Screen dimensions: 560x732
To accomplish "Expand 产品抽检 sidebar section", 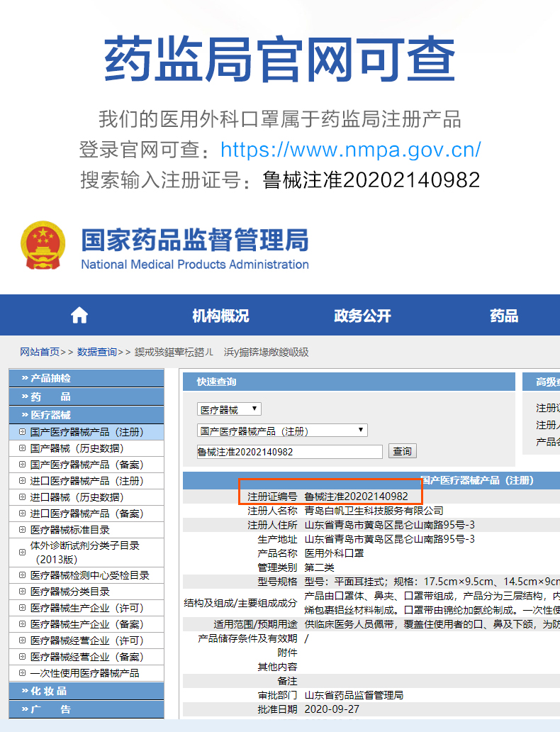I will pos(86,378).
